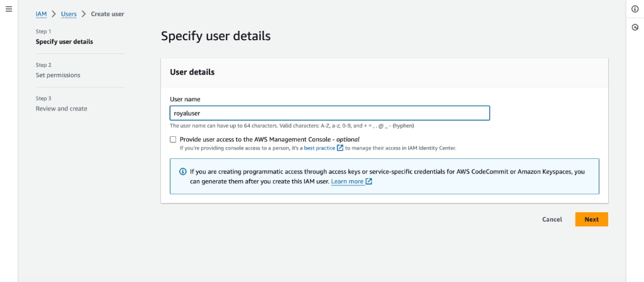The width and height of the screenshot is (644, 282).
Task: Focus the User name input field
Action: pos(330,113)
